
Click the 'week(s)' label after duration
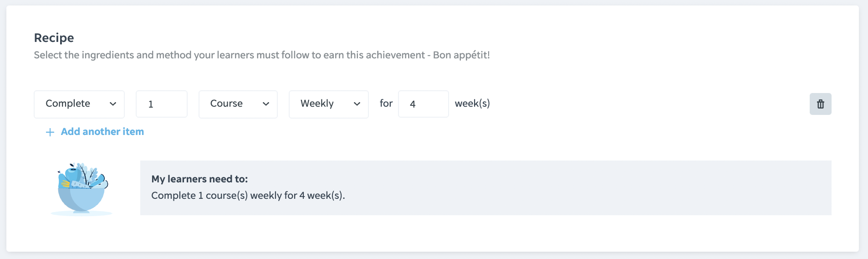tap(472, 104)
